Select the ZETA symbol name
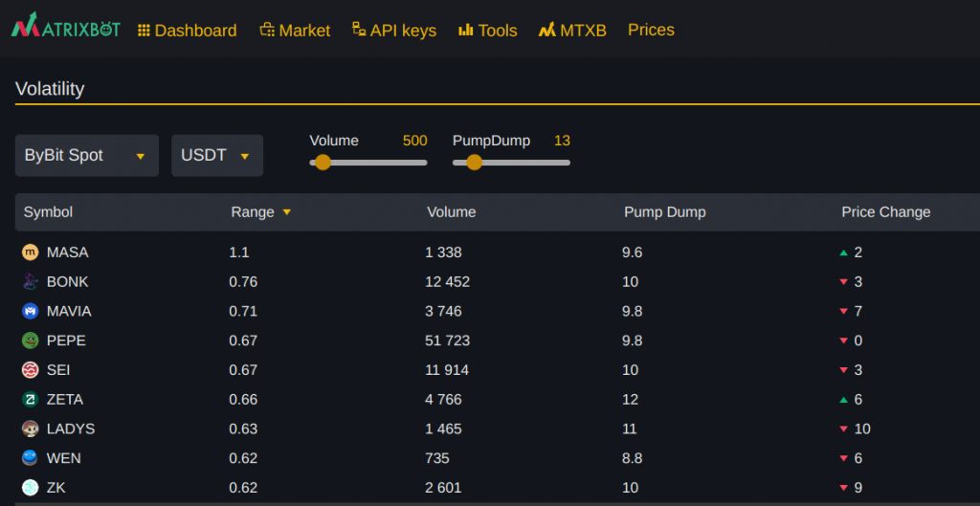The height and width of the screenshot is (506, 980). pyautogui.click(x=65, y=399)
